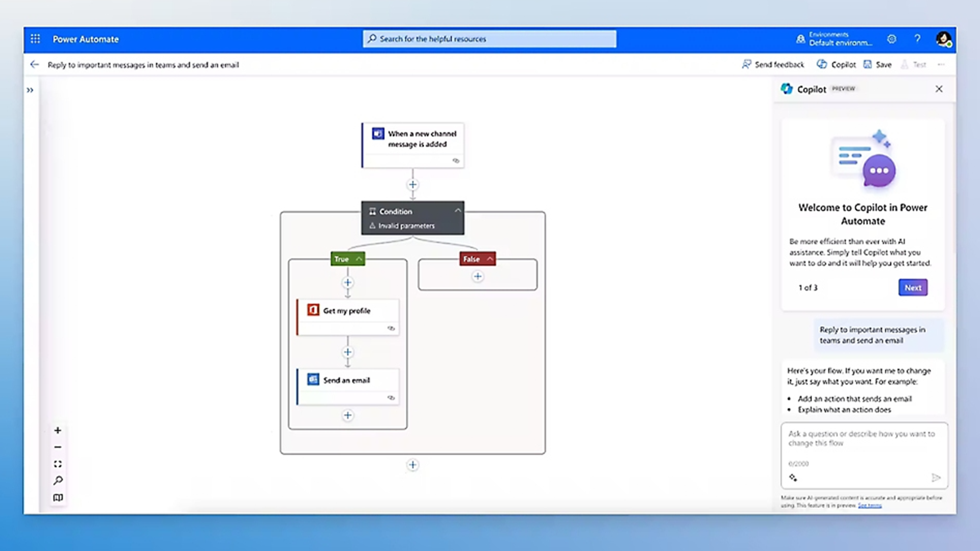Click the Test button
This screenshot has height=551, width=980.
click(x=914, y=64)
